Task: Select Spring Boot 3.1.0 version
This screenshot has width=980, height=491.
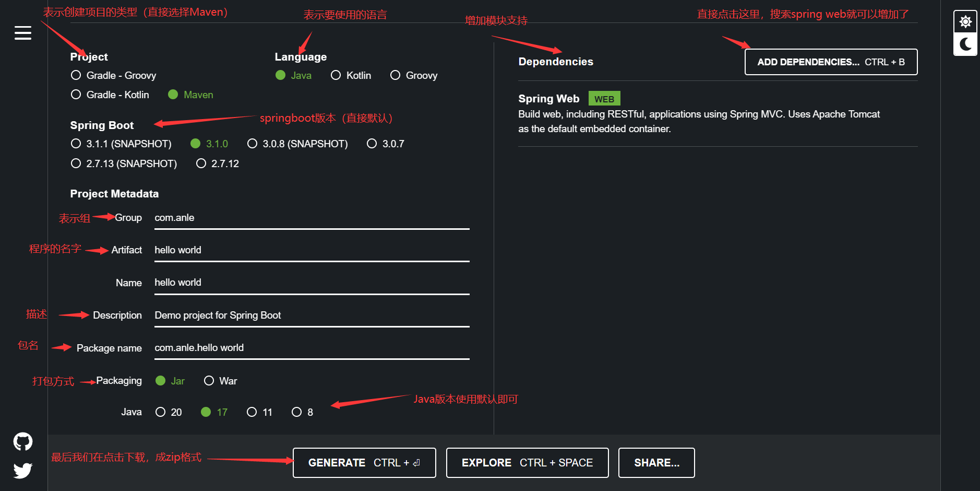Action: click(209, 144)
